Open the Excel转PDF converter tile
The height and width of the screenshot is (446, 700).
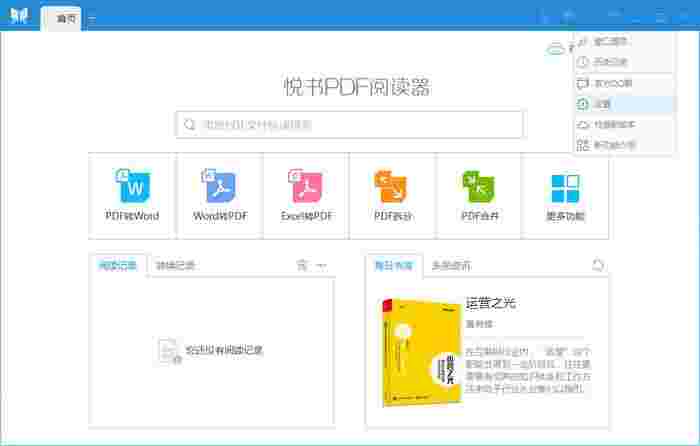click(306, 196)
